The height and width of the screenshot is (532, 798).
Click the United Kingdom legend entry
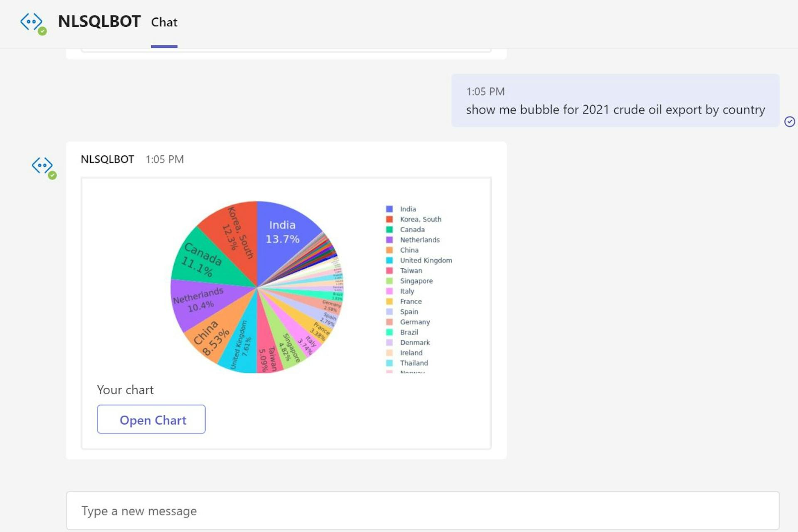[426, 260]
